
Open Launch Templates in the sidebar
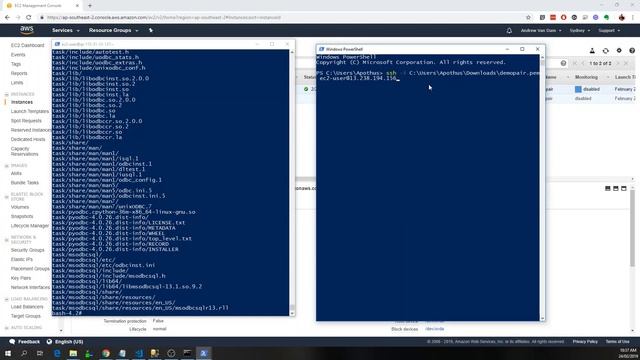[30, 111]
